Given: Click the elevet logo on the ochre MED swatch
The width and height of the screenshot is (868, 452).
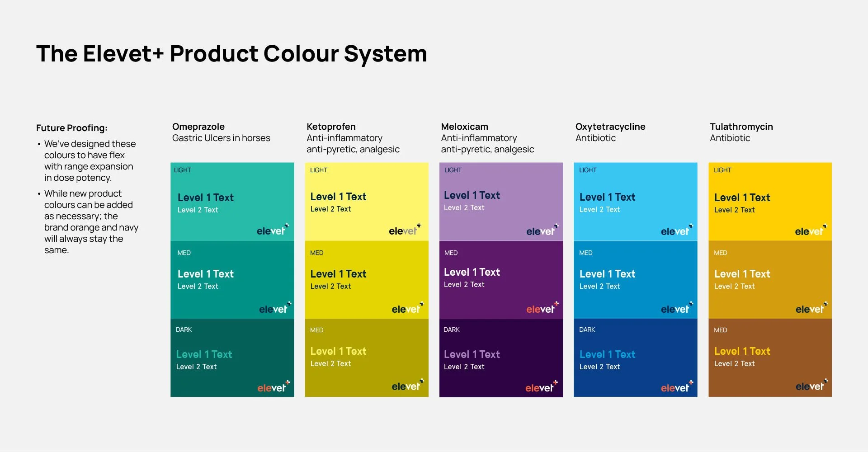Looking at the screenshot, I should click(811, 308).
